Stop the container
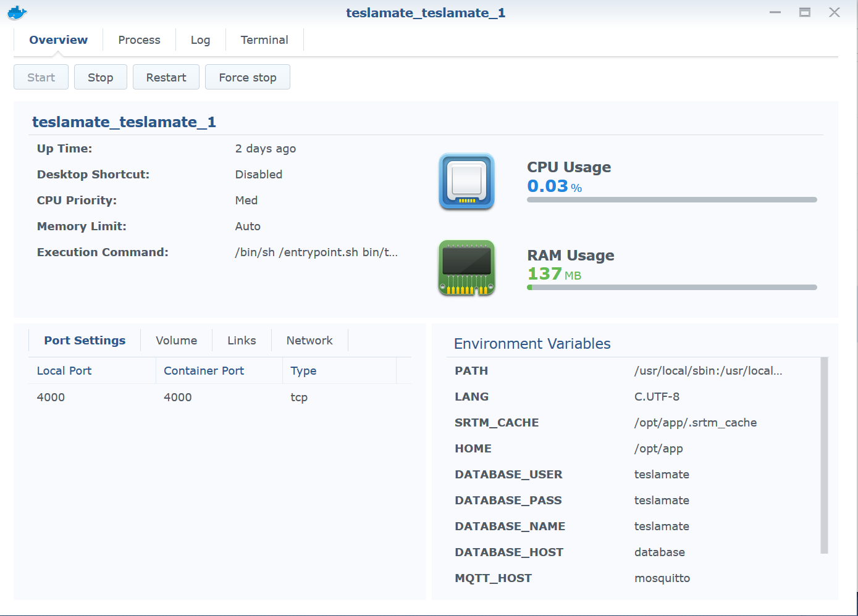Viewport: 858px width, 616px height. (x=101, y=77)
